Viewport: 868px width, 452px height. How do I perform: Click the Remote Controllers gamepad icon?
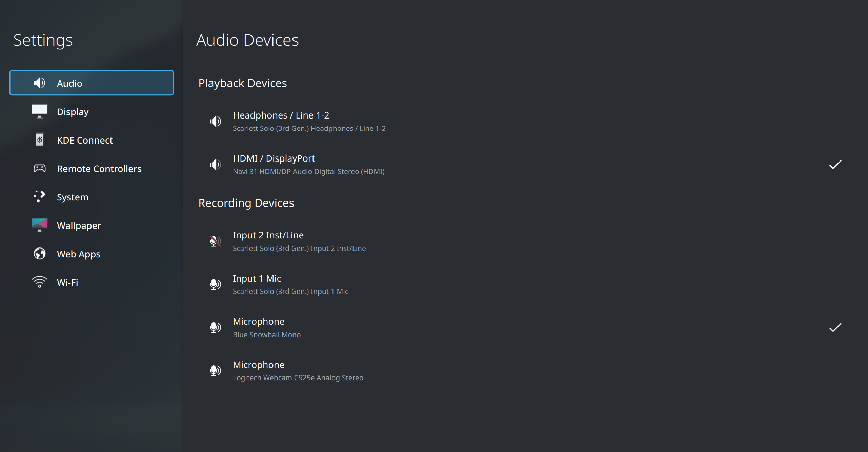(40, 168)
